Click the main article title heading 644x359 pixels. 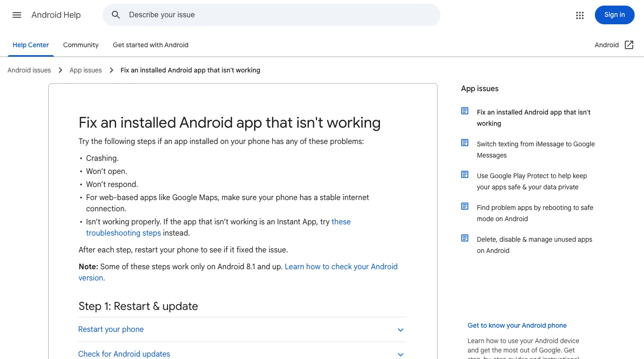pyautogui.click(x=229, y=122)
